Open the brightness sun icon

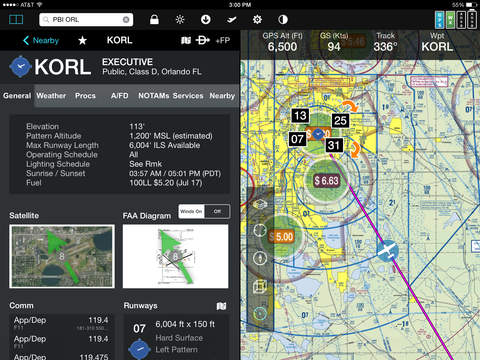[180, 19]
